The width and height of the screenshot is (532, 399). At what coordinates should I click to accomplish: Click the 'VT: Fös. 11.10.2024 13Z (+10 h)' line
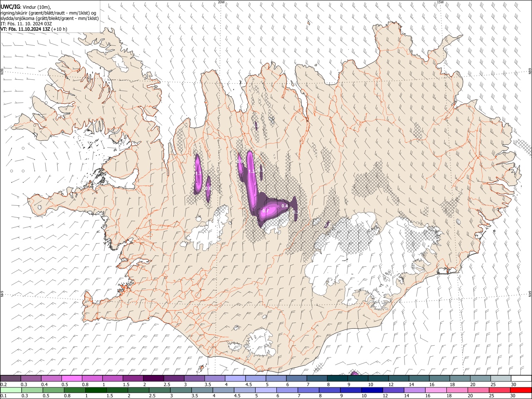click(34, 30)
